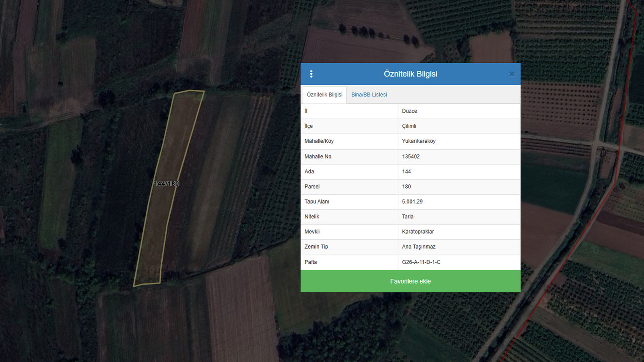Click the Mahalle No value 135402

411,156
